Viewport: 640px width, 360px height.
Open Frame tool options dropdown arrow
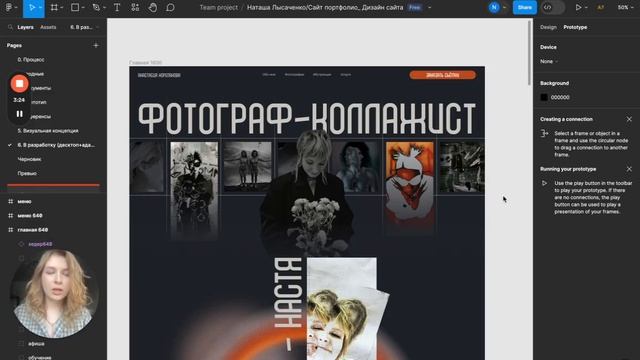(62, 8)
